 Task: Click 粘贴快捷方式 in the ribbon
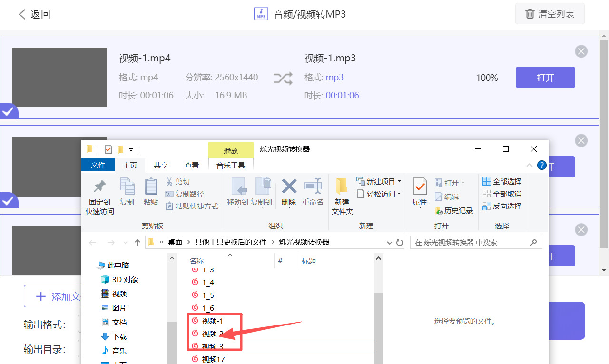click(192, 206)
